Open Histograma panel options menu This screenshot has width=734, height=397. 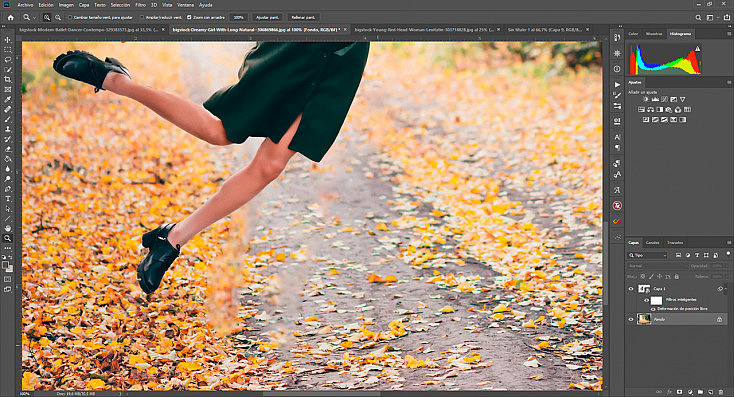pos(729,34)
